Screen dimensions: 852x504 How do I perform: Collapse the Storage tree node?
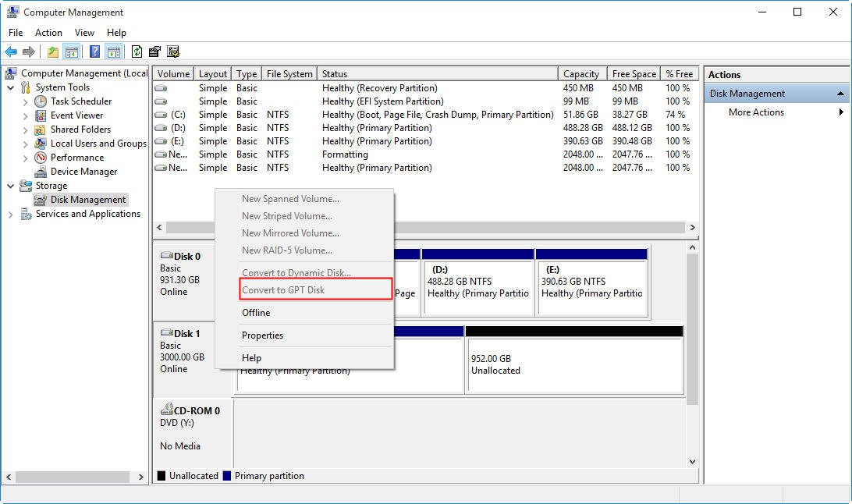tap(10, 186)
